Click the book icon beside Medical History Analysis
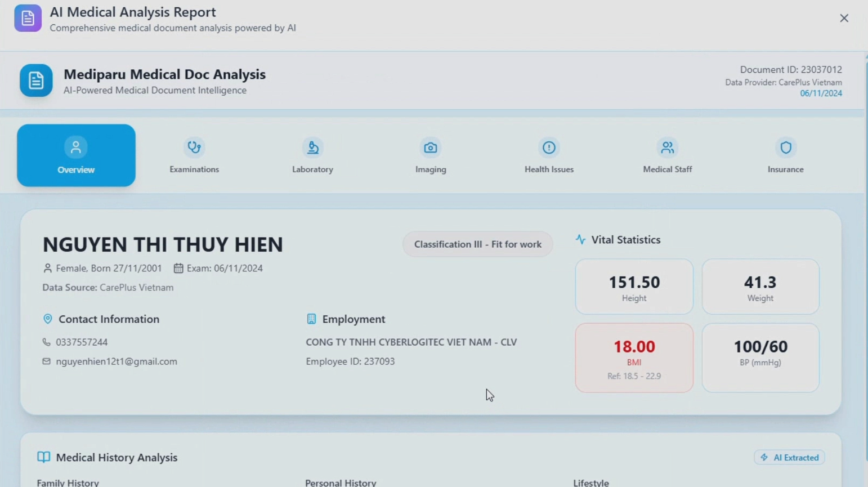868x487 pixels. click(x=43, y=457)
